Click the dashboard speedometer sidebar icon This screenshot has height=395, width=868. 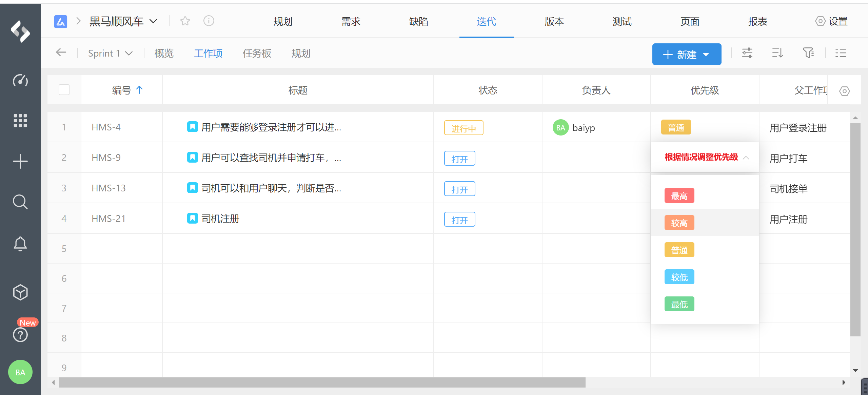tap(20, 80)
